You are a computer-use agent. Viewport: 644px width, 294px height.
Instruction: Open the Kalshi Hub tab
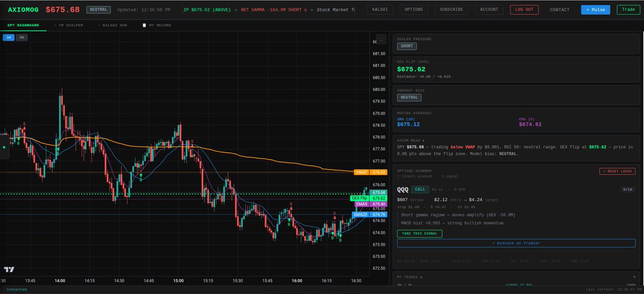click(112, 25)
